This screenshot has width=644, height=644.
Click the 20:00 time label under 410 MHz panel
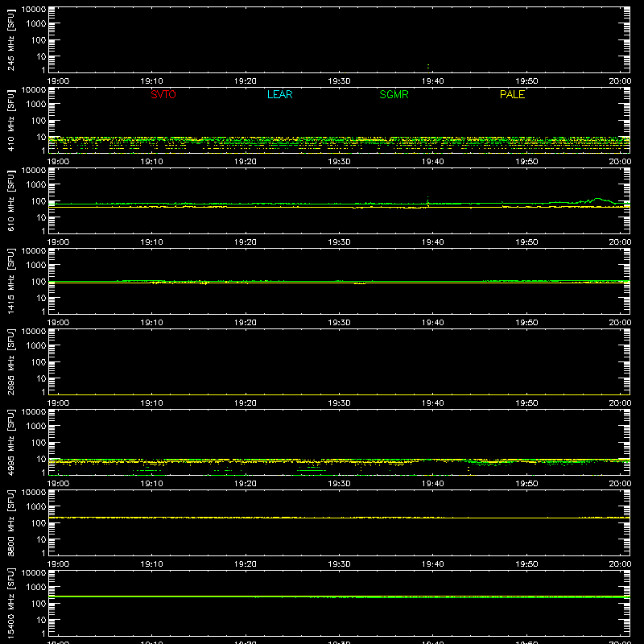(x=620, y=162)
